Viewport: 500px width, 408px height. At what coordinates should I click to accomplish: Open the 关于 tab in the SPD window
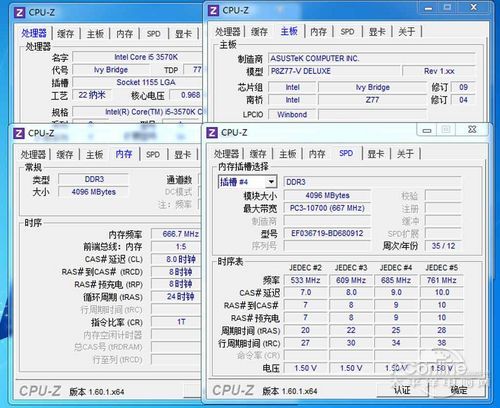(x=405, y=154)
